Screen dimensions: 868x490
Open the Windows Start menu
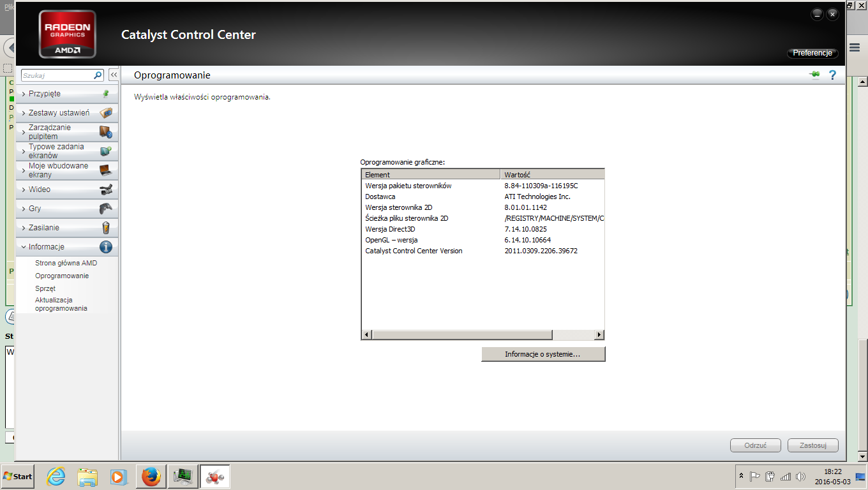(17, 477)
